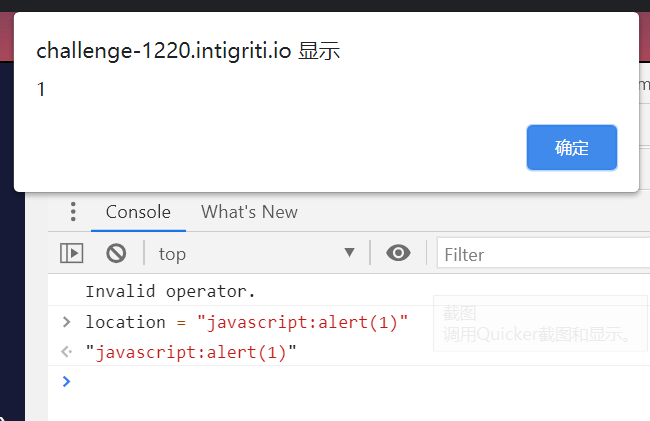Image resolution: width=650 pixels, height=421 pixels.
Task: Click the 确定 button in alert
Action: (x=571, y=148)
